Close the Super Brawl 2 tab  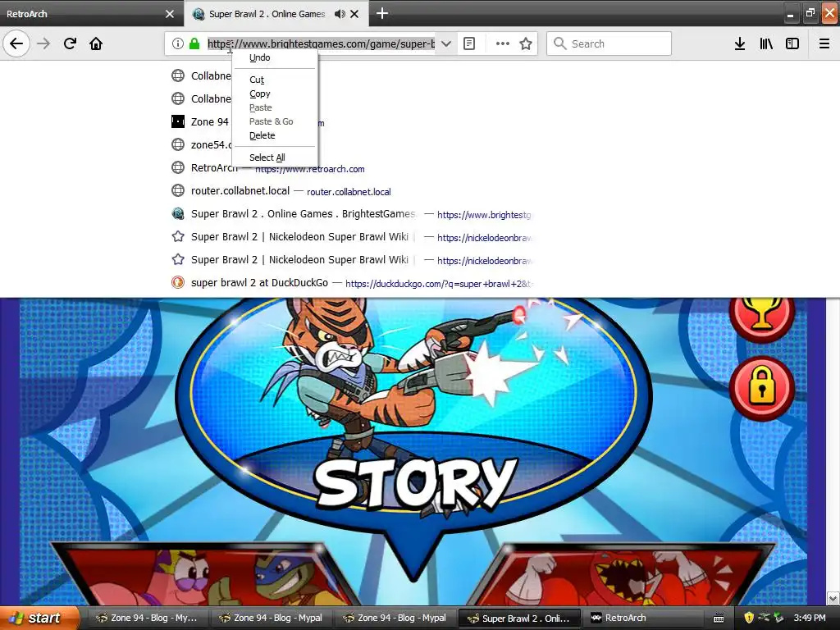click(x=354, y=14)
